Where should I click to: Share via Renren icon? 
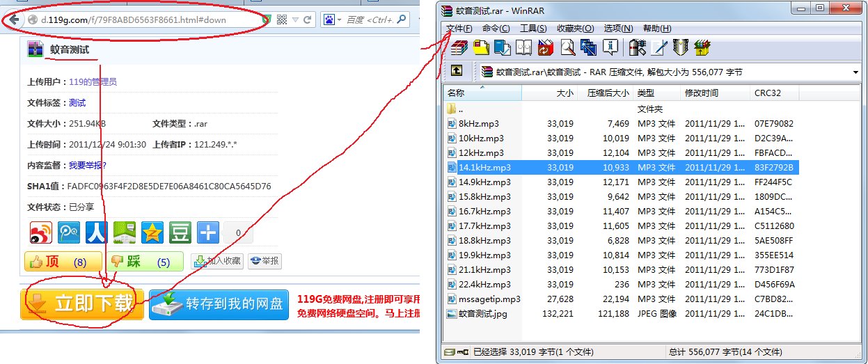96,232
